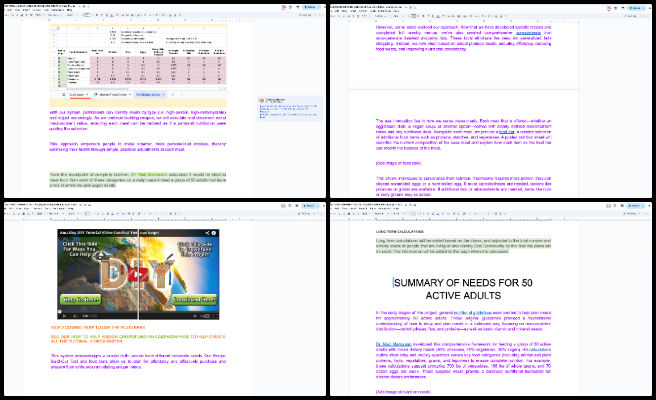Click '[Add image of food bars]' placeholder text
Screen dimensions: 656x400
coord(398,163)
